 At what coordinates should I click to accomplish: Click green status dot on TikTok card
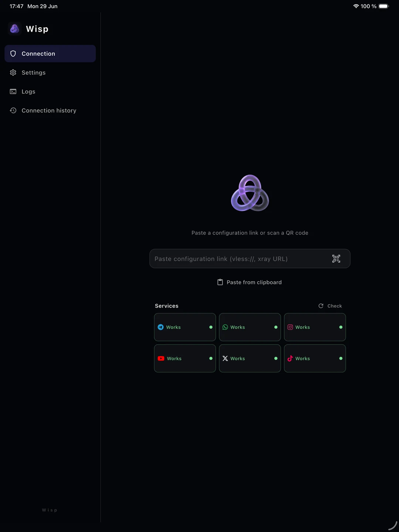click(341, 358)
